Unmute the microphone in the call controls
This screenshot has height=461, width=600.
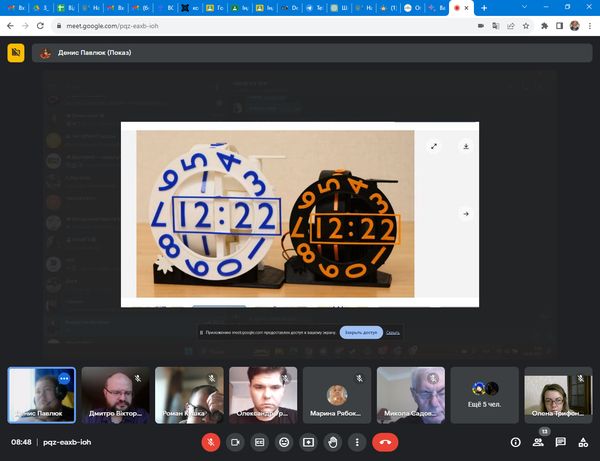[211, 441]
